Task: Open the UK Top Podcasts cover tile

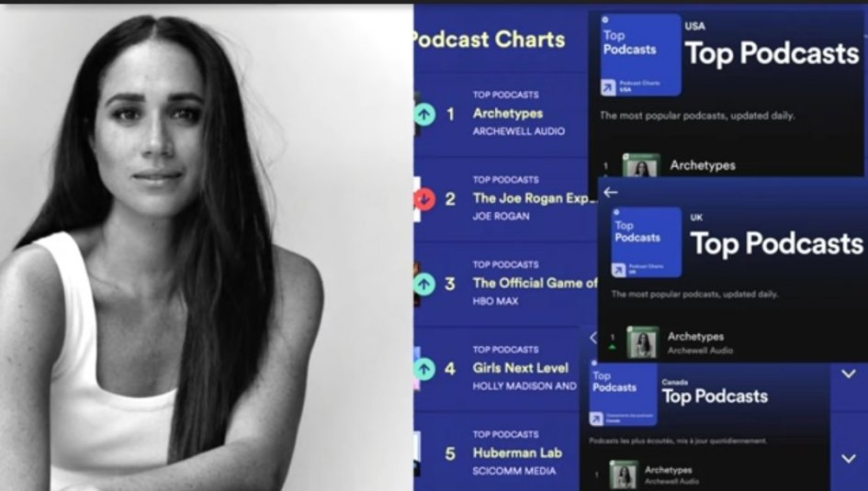Action: click(646, 242)
